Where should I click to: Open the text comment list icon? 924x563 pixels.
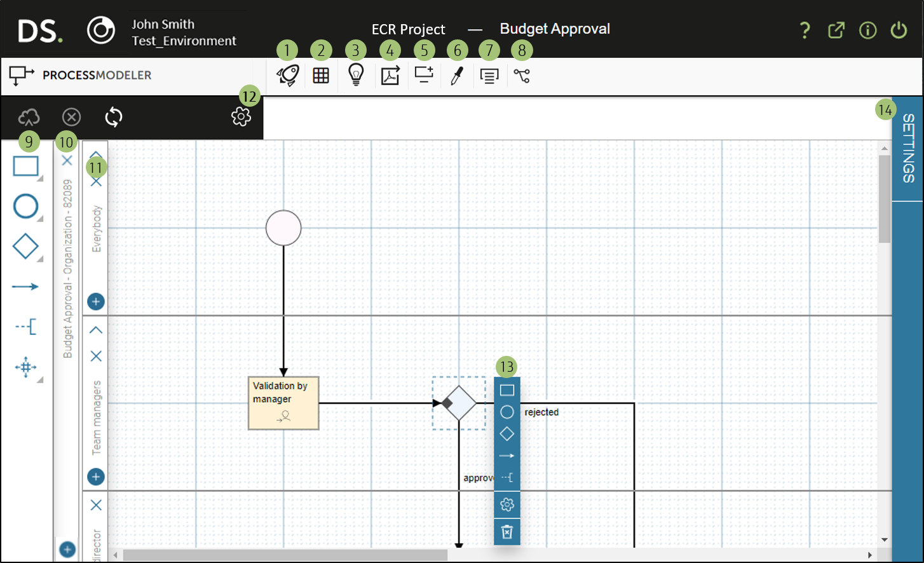pos(489,76)
